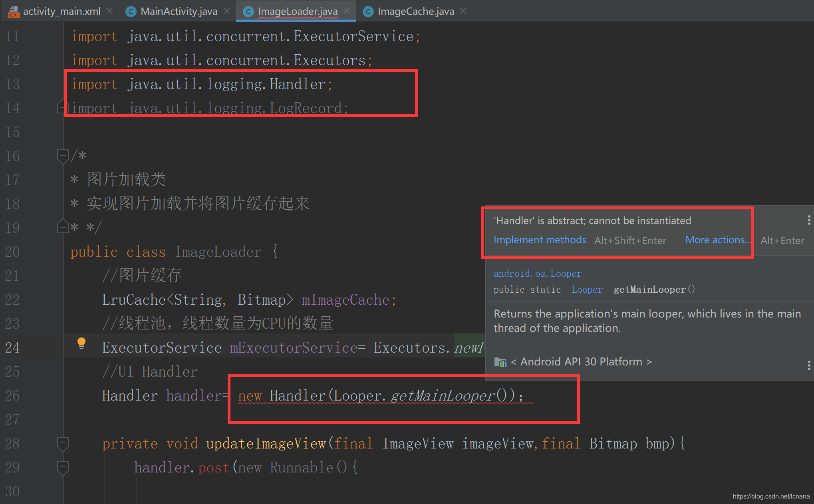Click the getMainLooper() signature in documentation
814x504 pixels.
[x=654, y=290]
